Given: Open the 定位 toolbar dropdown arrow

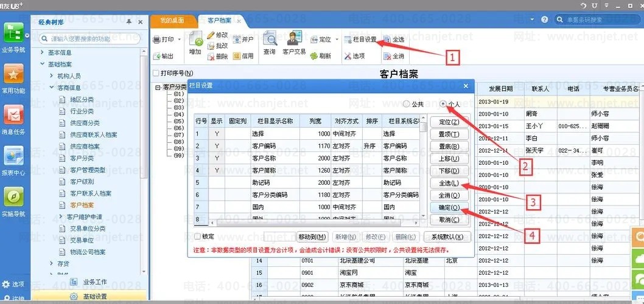Looking at the screenshot, I should [337, 40].
